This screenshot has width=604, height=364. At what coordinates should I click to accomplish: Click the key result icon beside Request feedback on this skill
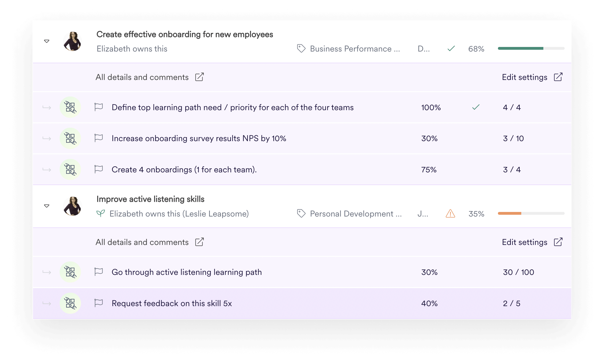click(71, 303)
